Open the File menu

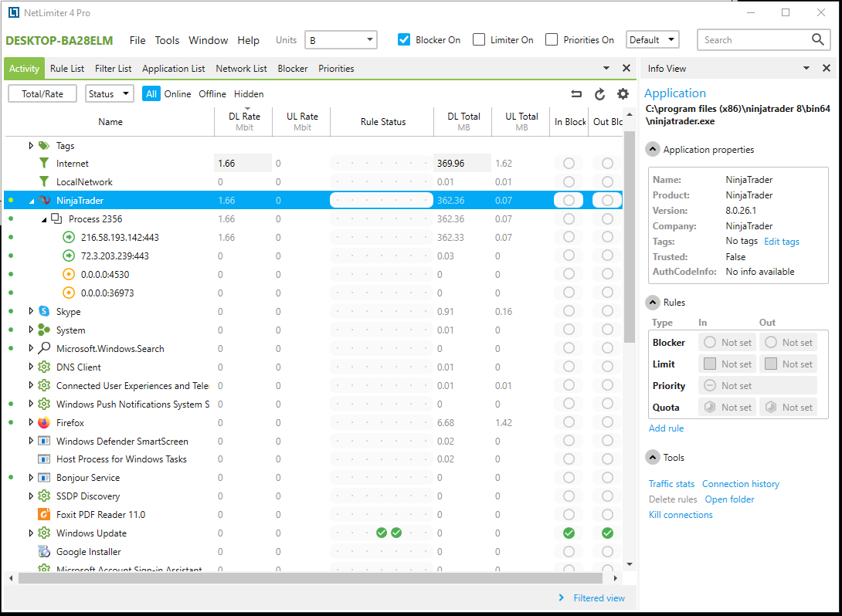point(138,40)
